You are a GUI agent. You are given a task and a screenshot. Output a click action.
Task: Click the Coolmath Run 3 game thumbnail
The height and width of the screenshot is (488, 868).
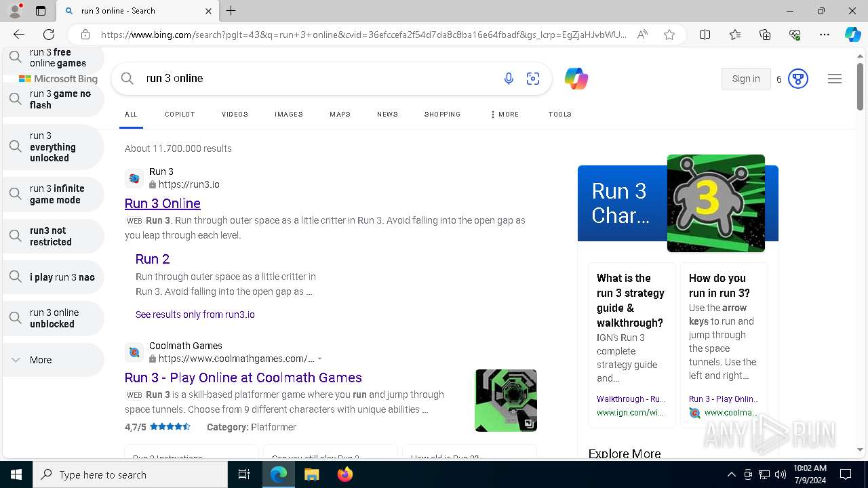tap(506, 401)
